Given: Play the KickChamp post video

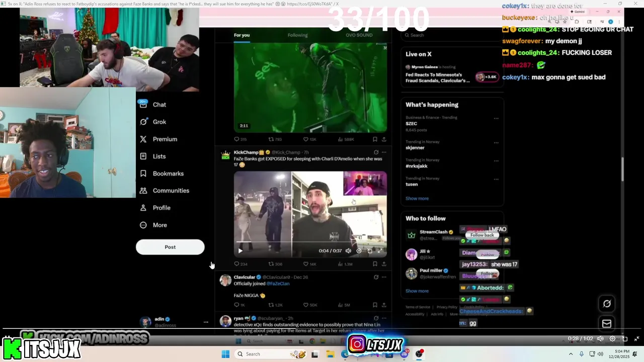Looking at the screenshot, I should (x=240, y=250).
